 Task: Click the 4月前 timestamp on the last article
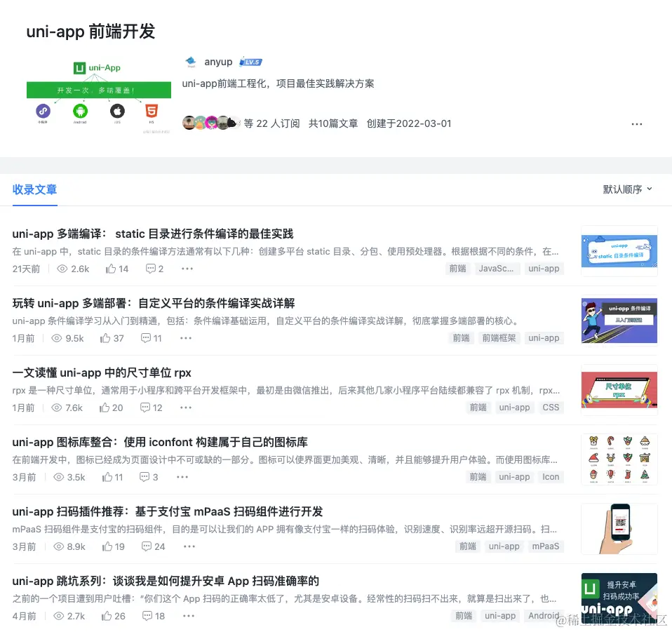click(24, 616)
